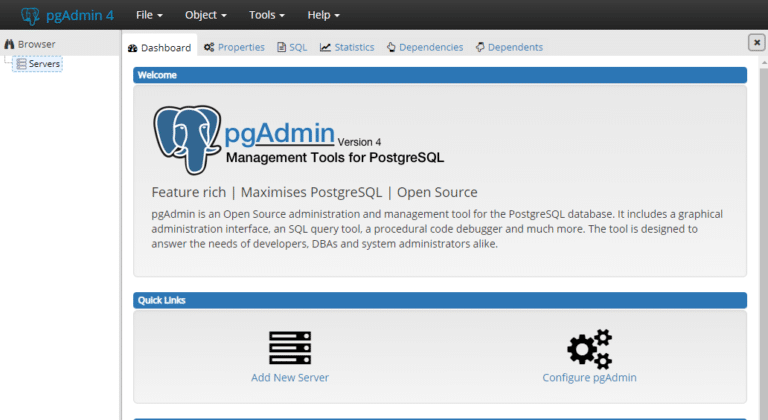Open the Help menu
This screenshot has height=420, width=768.
(x=323, y=15)
